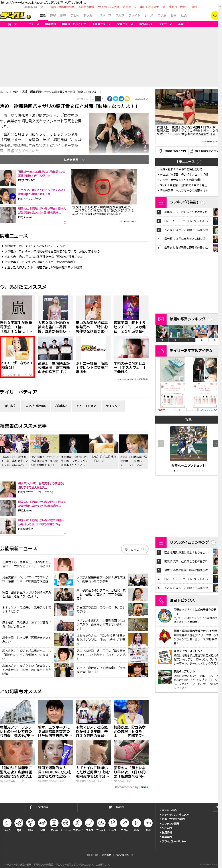
Task: Select 関西情報 in pink sub-menu
Action: click(51, 24)
